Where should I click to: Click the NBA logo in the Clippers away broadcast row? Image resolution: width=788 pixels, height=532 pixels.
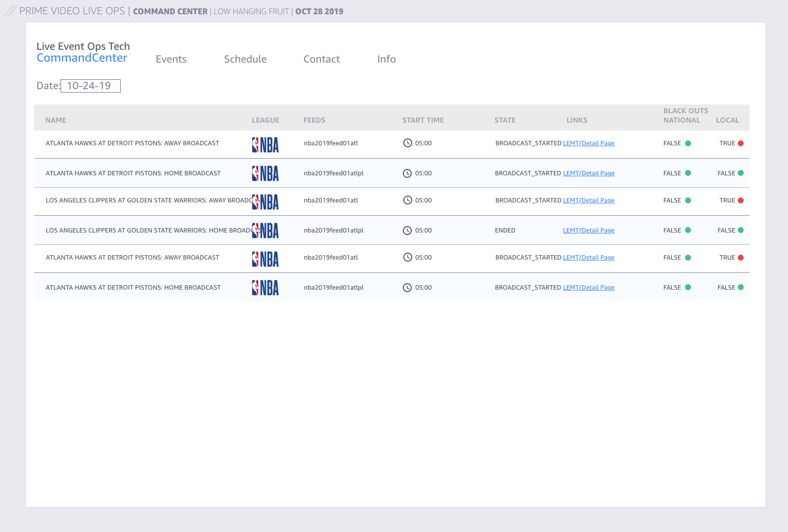[265, 202]
